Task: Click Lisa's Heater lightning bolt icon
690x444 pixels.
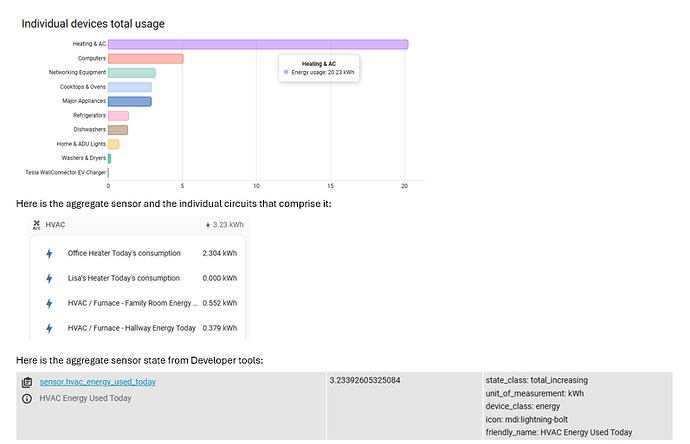Action: point(48,278)
